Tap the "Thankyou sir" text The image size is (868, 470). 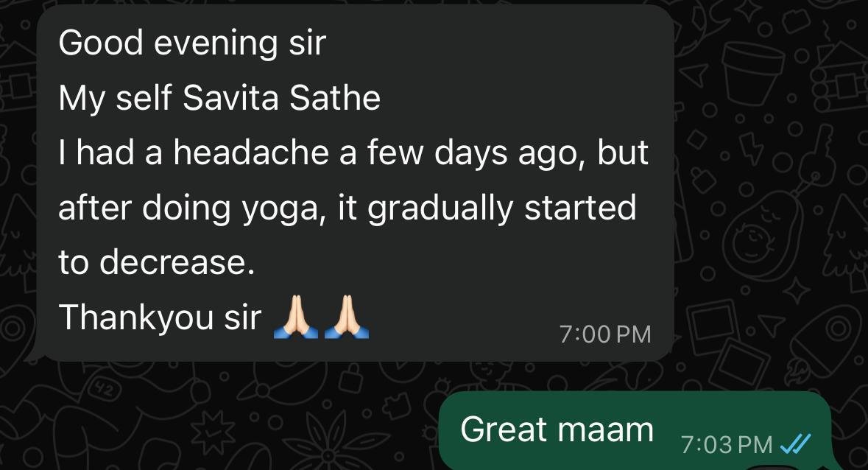[x=160, y=318]
